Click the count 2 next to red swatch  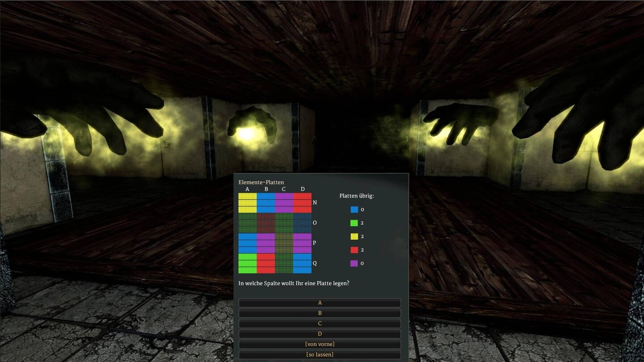click(362, 250)
